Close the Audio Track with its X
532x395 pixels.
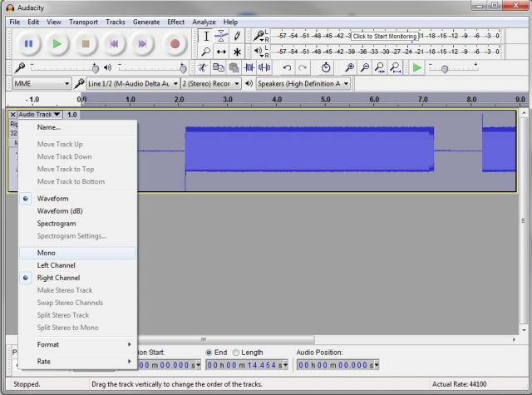(x=13, y=115)
